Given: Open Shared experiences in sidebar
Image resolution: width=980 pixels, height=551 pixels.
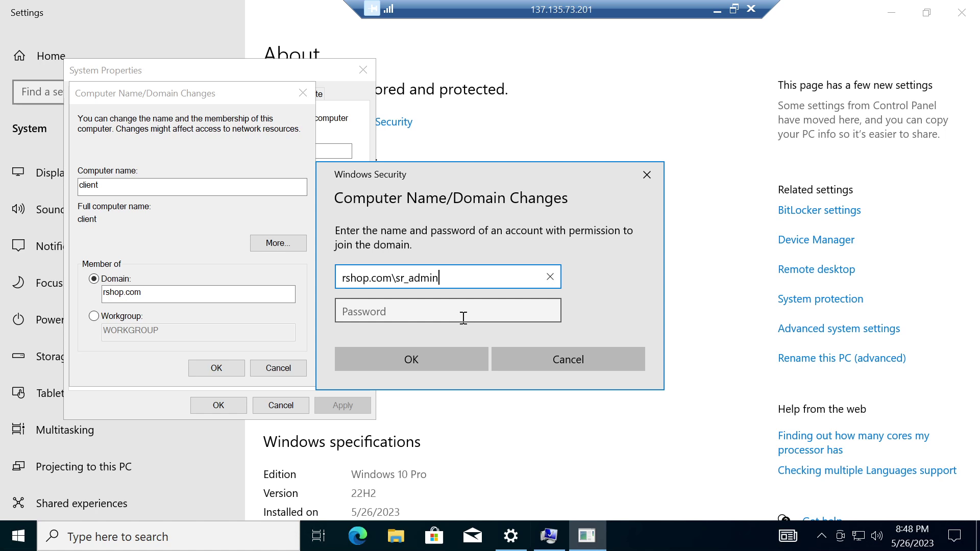Looking at the screenshot, I should pyautogui.click(x=82, y=503).
